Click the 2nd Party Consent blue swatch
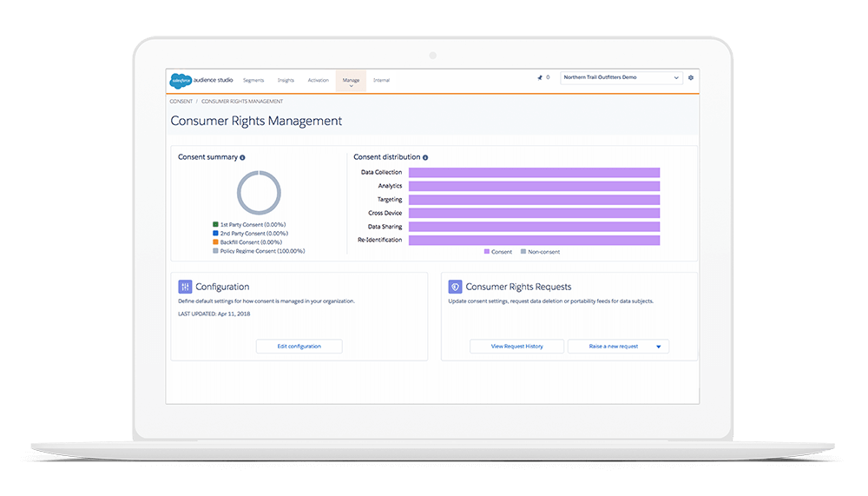The height and width of the screenshot is (496, 868). pos(215,234)
